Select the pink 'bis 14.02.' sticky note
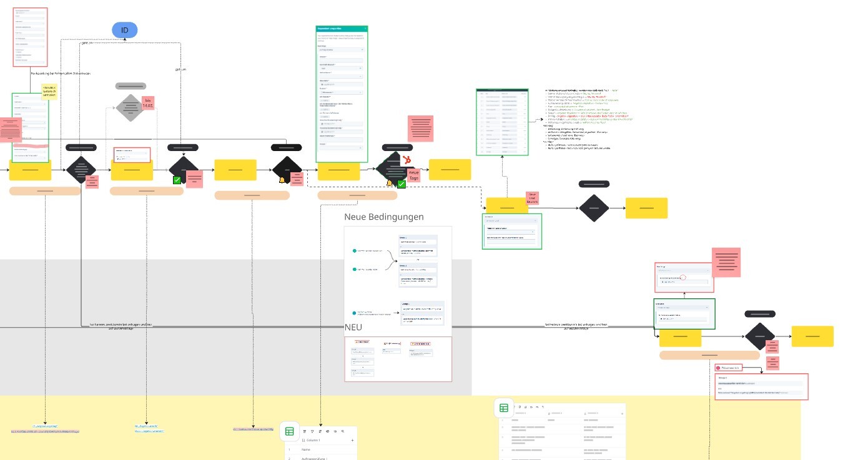 coord(149,103)
